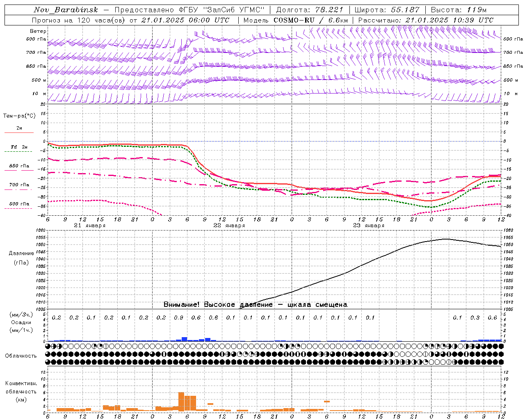Click the Широта: 55.187 header field
The width and height of the screenshot is (525, 420).
(x=387, y=10)
